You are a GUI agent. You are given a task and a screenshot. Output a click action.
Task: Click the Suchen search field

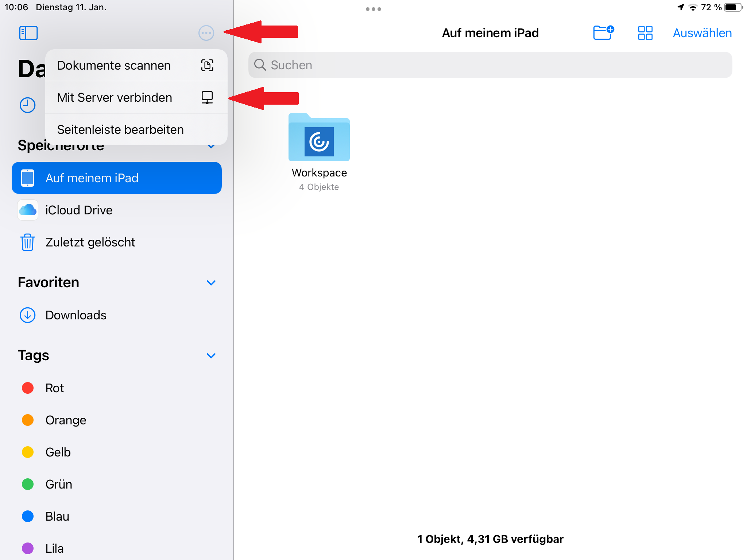pyautogui.click(x=490, y=65)
